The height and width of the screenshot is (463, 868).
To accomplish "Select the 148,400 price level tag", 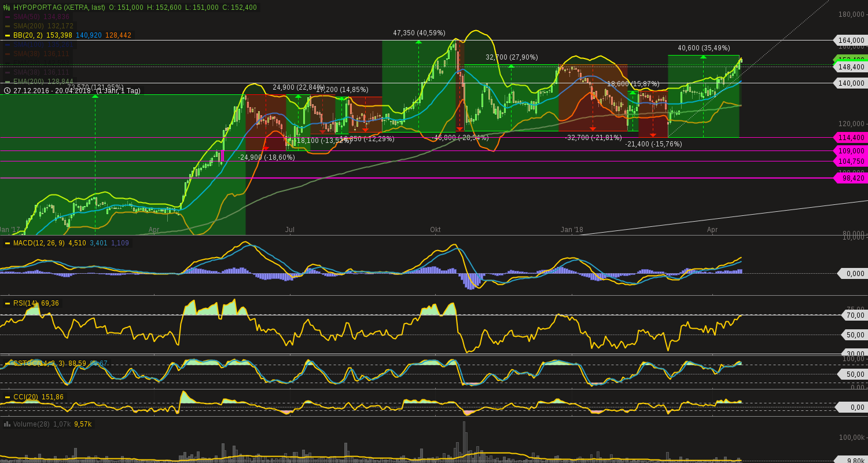I will [849, 67].
